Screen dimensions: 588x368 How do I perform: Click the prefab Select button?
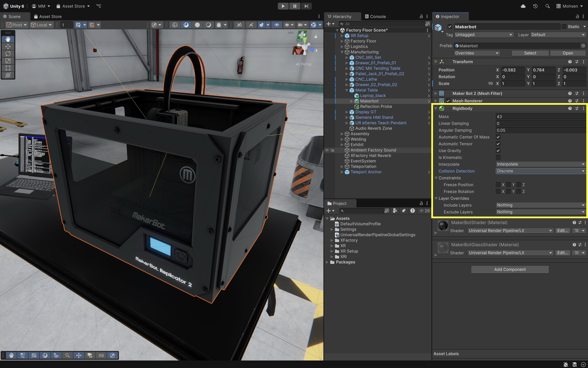530,53
